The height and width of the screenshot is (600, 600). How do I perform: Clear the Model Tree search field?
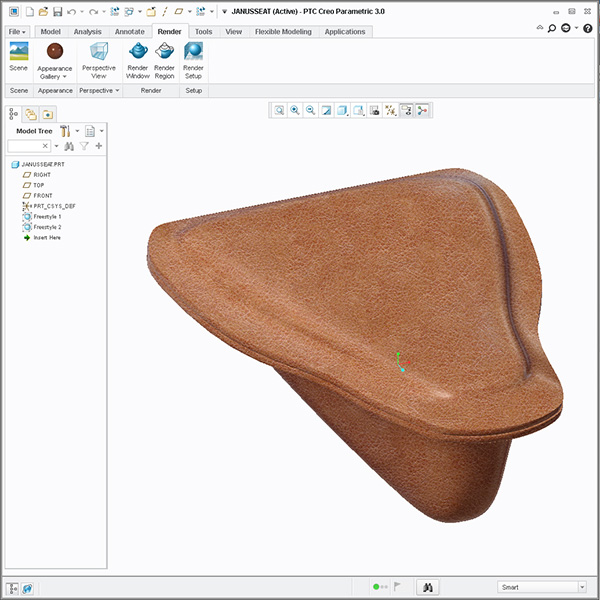[x=45, y=146]
